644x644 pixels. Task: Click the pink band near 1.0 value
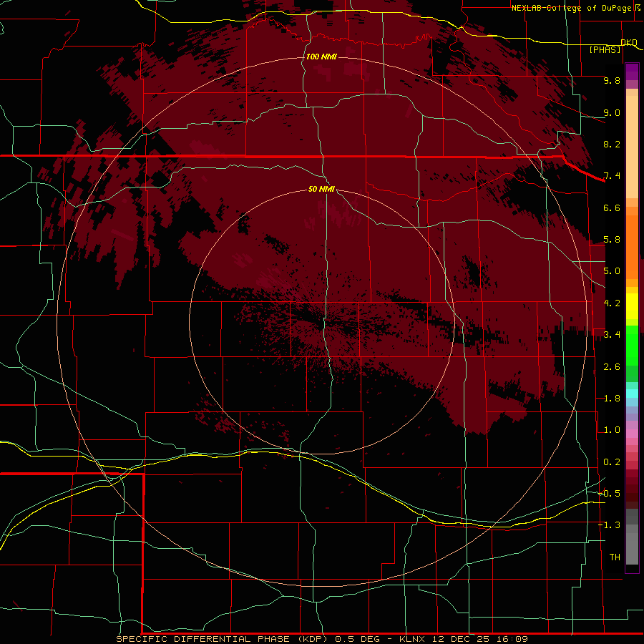tap(632, 434)
